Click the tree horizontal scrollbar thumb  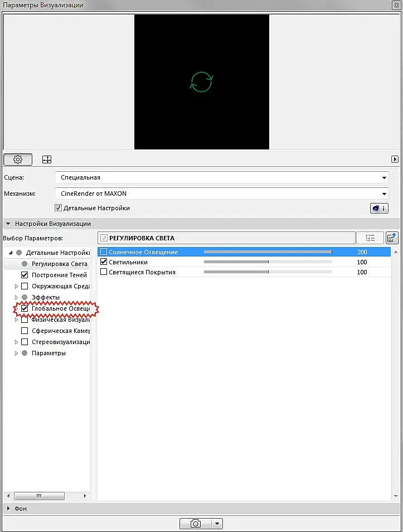(39, 496)
